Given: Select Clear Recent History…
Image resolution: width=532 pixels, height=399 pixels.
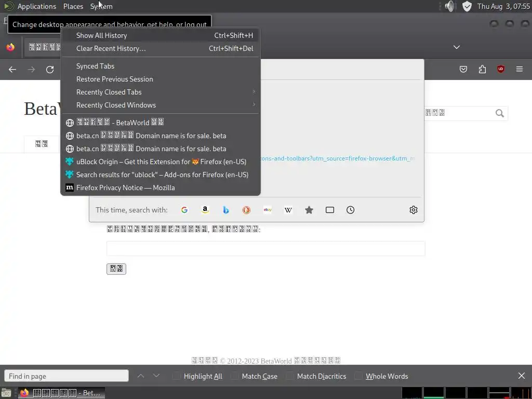Looking at the screenshot, I should tap(161, 48).
